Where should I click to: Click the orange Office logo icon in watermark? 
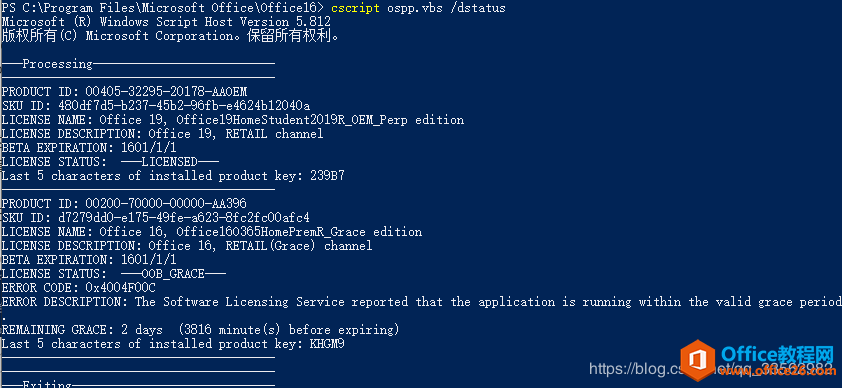click(x=697, y=358)
